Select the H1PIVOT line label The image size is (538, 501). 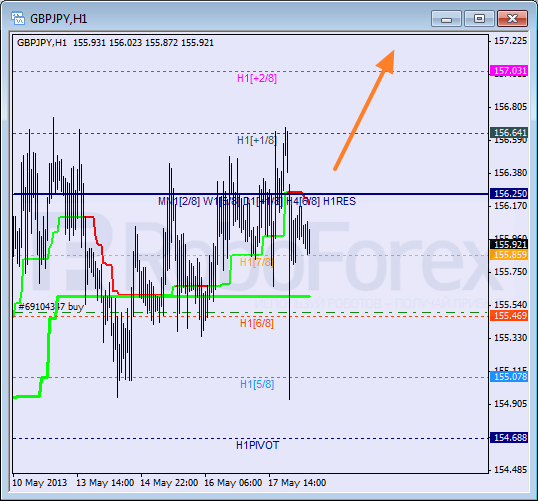[x=258, y=445]
